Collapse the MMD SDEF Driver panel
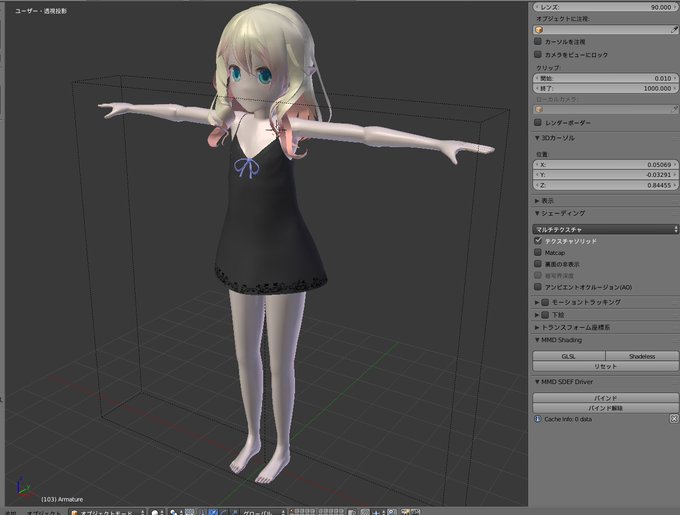 [537, 382]
